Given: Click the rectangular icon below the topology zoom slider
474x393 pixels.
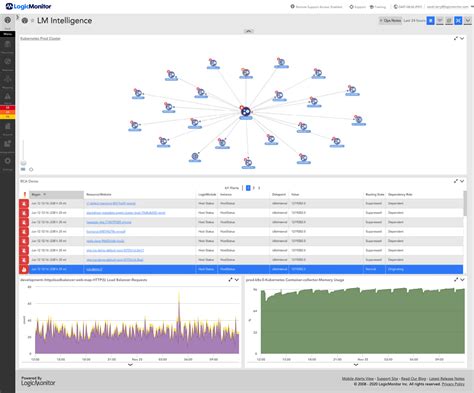Looking at the screenshot, I should coord(23,169).
